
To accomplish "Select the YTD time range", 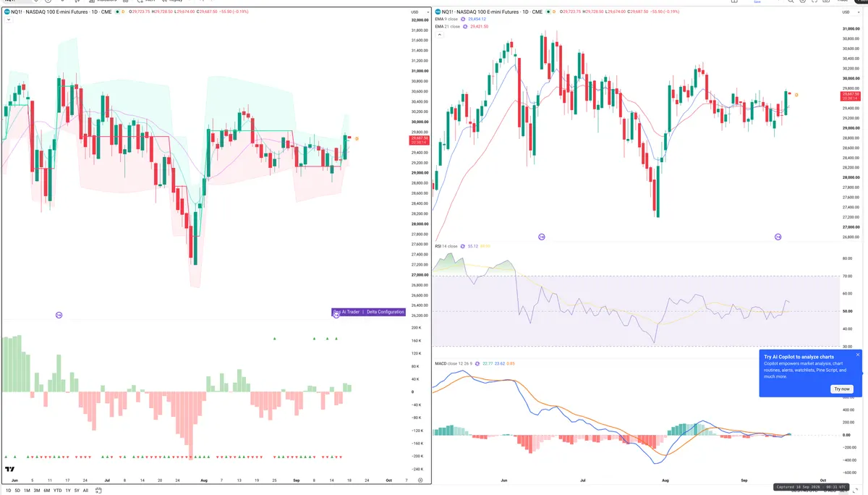I will (x=58, y=490).
